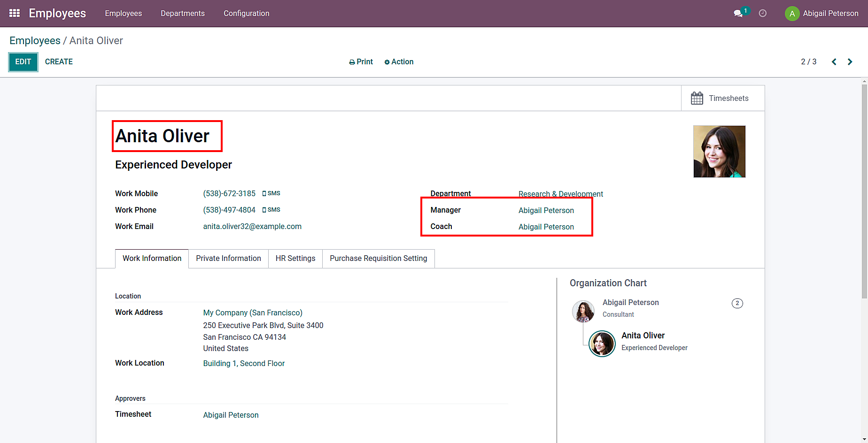Viewport: 868px width, 443px height.
Task: Open the conversations chat icon
Action: [x=738, y=13]
